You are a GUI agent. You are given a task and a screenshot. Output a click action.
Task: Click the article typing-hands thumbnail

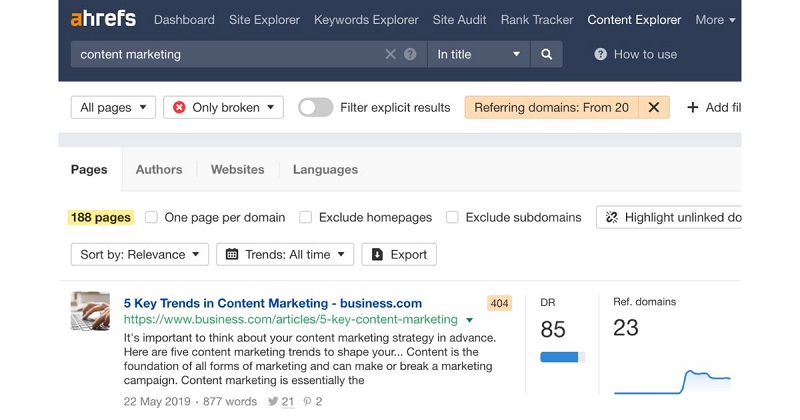coord(90,311)
